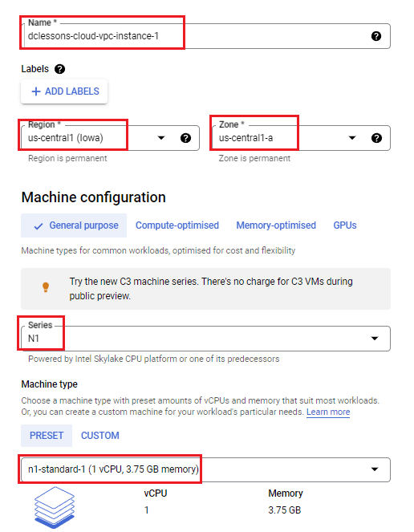Open the n1-standard-1 machine type dropdown
This screenshot has width=414, height=532.
(205, 469)
